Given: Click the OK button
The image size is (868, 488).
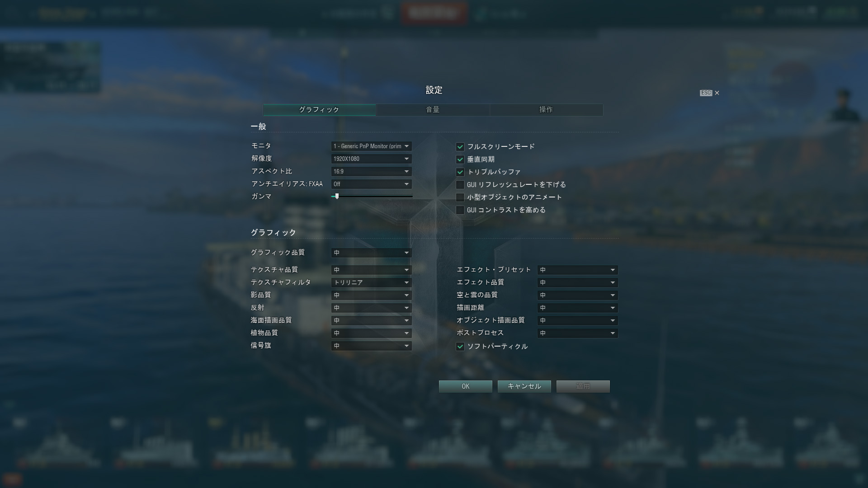Looking at the screenshot, I should [466, 386].
